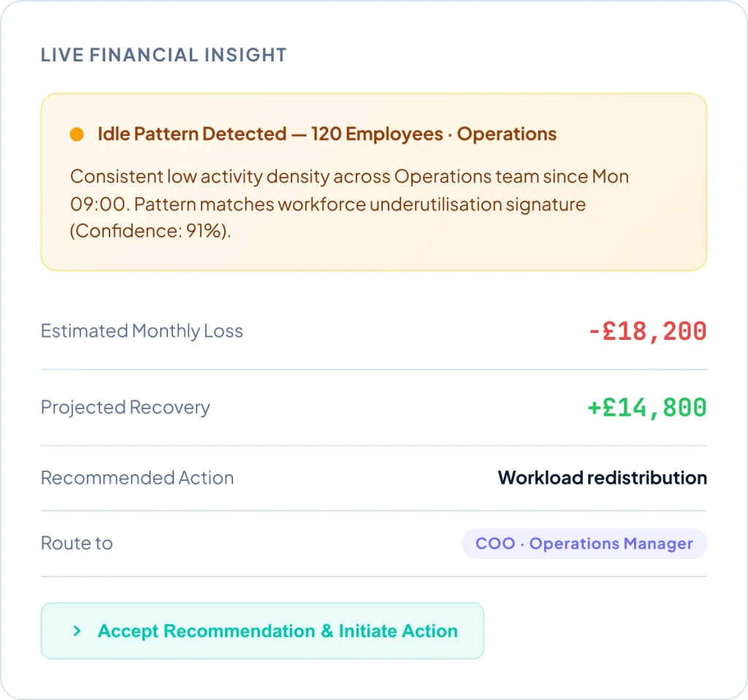Select the Route to label
748x700 pixels.
point(77,544)
